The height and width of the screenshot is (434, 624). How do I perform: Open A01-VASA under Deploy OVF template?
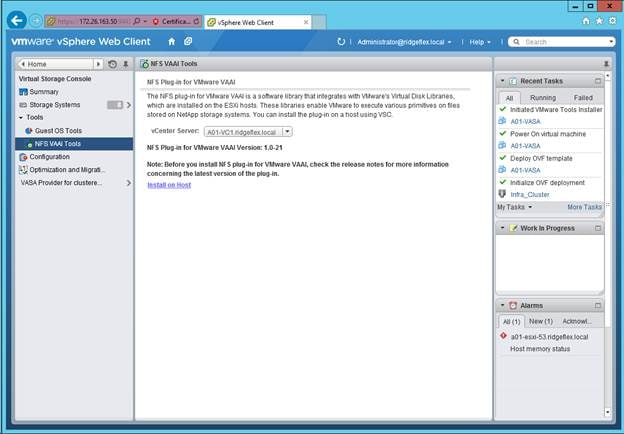click(525, 170)
